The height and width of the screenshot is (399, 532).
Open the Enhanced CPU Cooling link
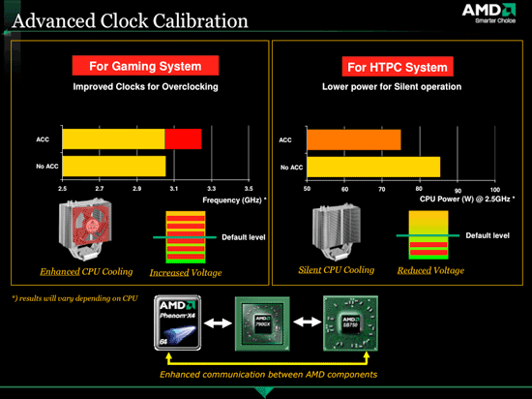point(86,272)
